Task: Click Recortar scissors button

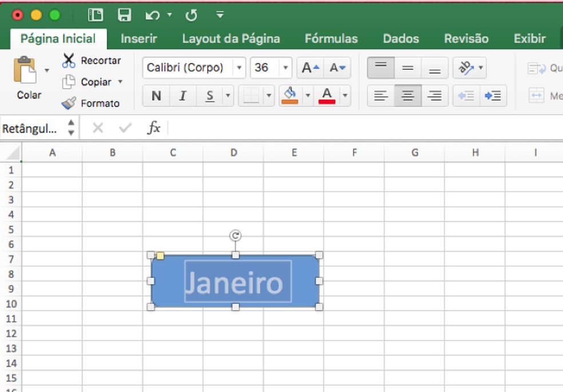Action: (x=92, y=60)
